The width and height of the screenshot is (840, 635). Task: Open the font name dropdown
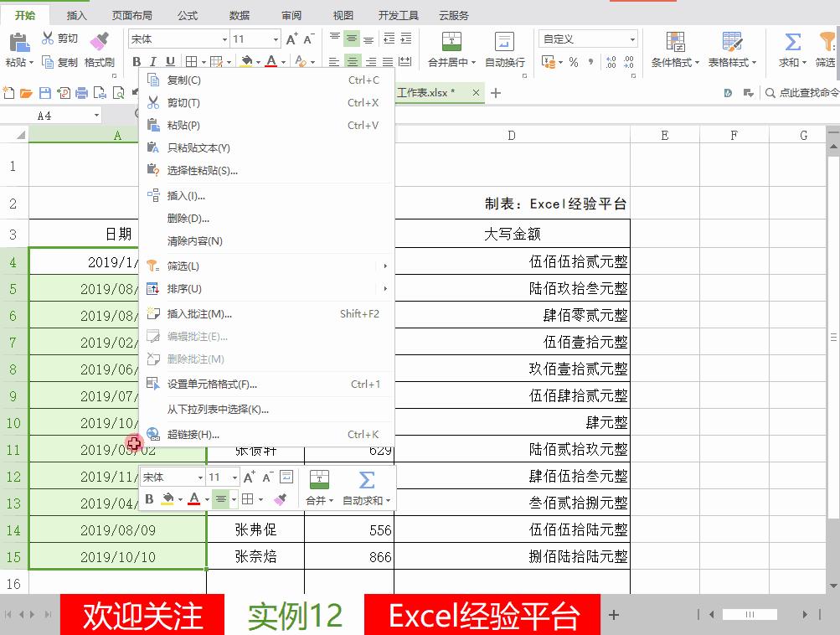(224, 39)
